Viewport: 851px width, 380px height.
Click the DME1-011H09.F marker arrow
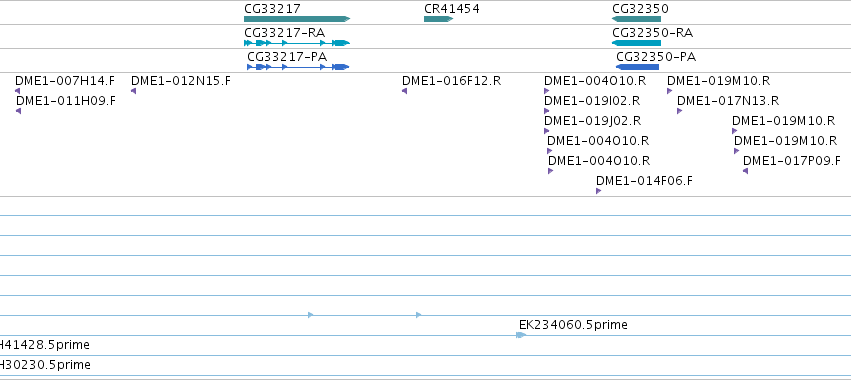tap(18, 111)
